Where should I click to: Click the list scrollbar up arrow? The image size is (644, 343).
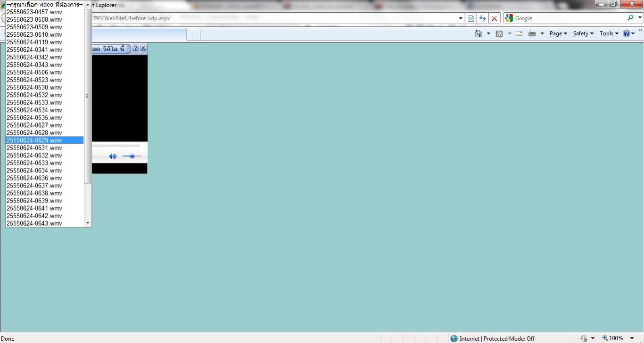(x=87, y=4)
